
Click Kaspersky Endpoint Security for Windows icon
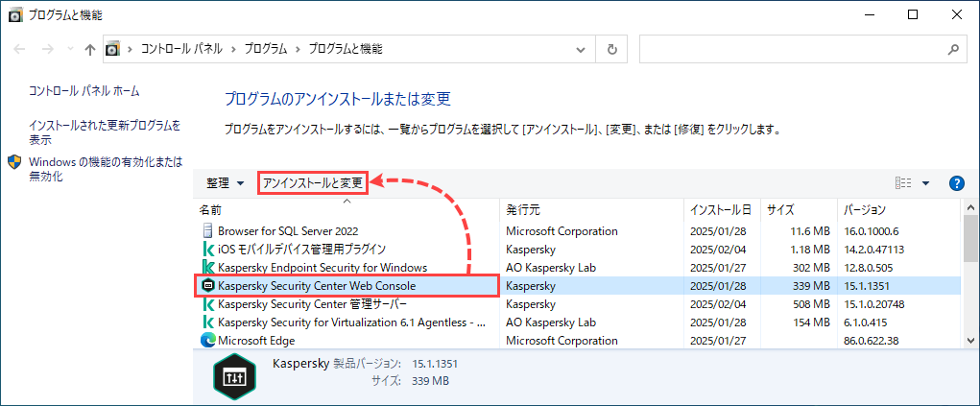point(207,268)
